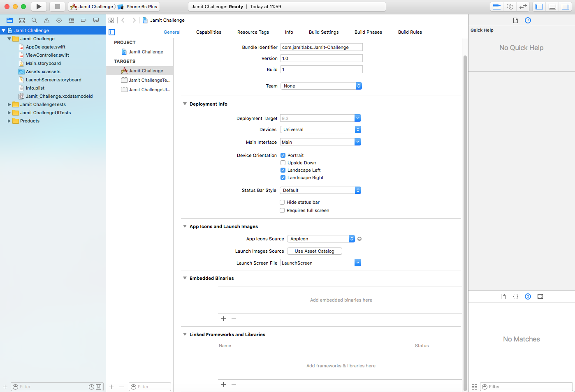Open Main Interface dropdown

coord(358,142)
